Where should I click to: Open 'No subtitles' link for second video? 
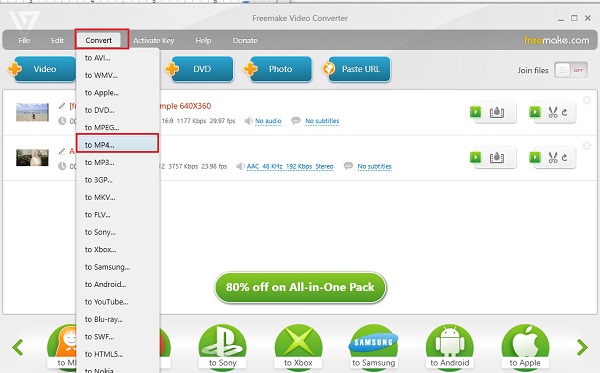pos(374,166)
